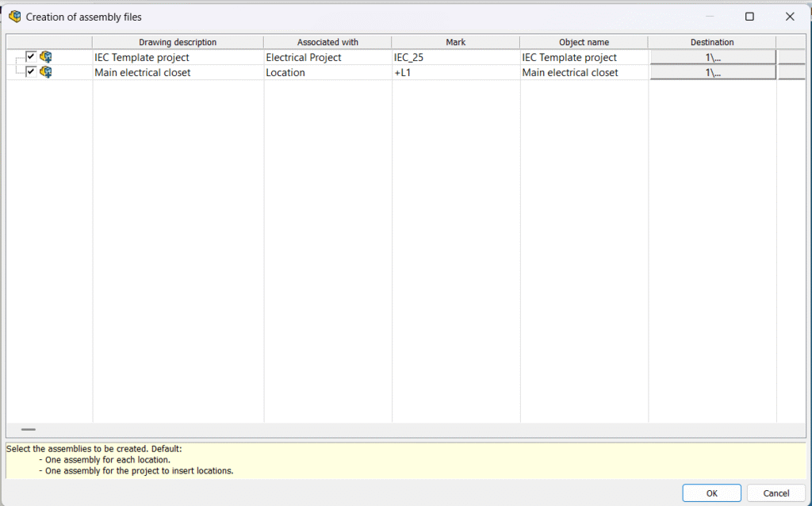Click the Drawing description column header

[178, 42]
